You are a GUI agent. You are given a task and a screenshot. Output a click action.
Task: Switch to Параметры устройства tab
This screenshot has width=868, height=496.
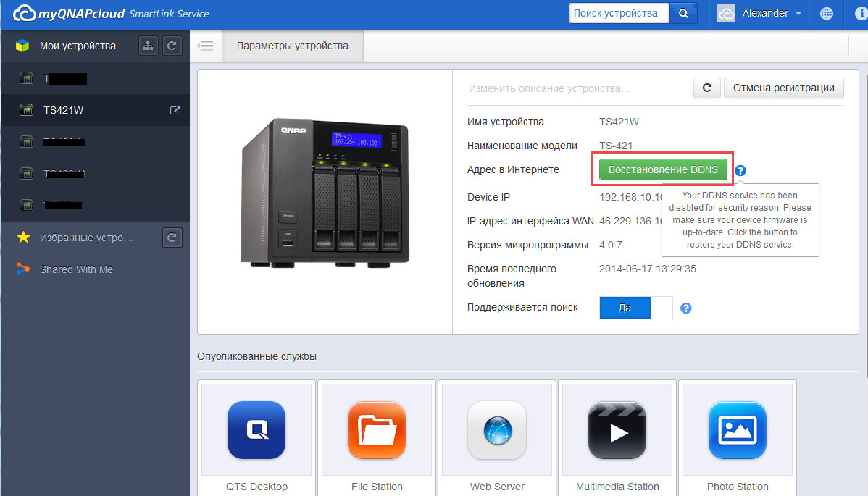pyautogui.click(x=293, y=46)
